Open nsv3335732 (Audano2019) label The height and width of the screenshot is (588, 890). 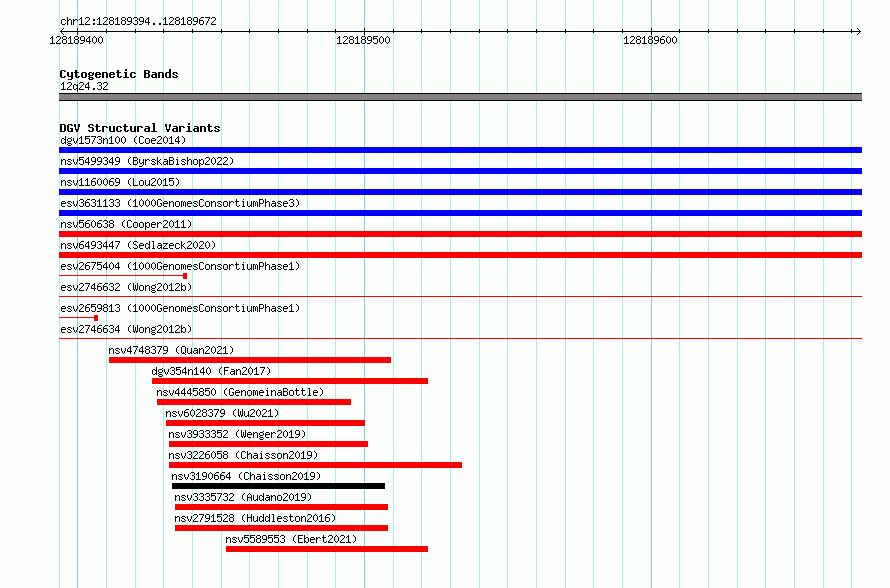(x=243, y=497)
